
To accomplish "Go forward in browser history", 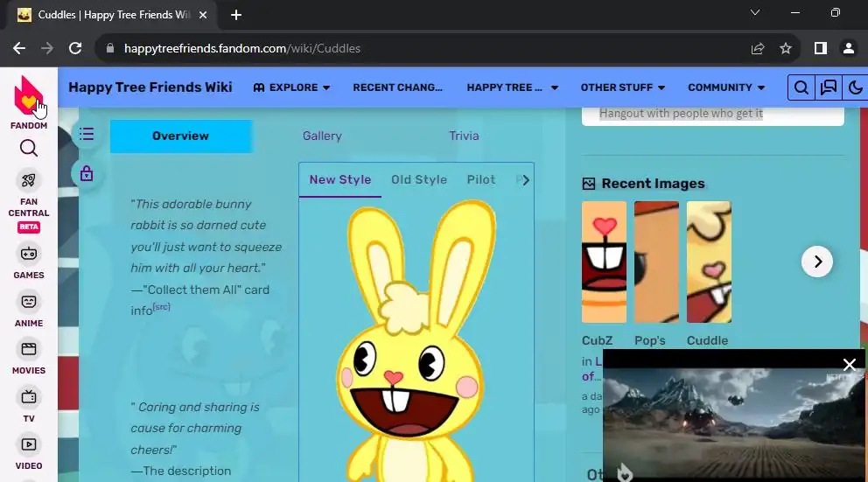I will click(47, 49).
